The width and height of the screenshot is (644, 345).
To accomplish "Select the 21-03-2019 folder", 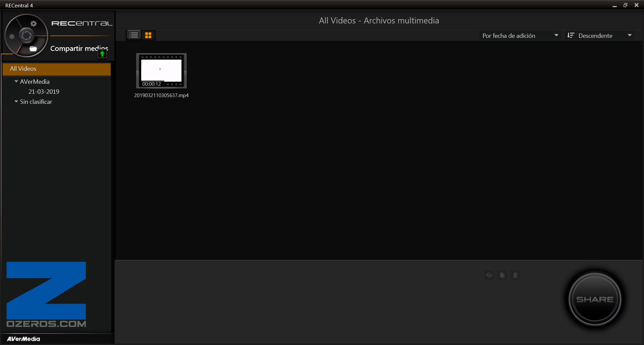I will click(x=44, y=92).
